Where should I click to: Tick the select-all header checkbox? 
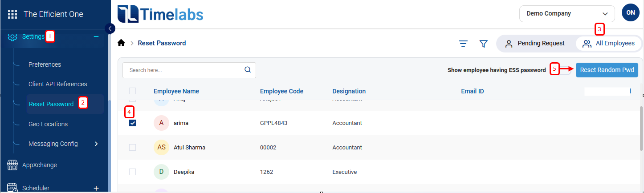pos(132,91)
